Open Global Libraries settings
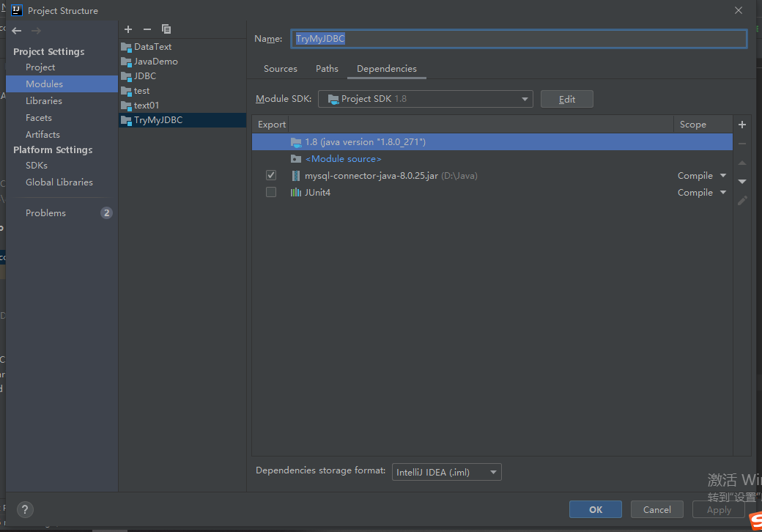Viewport: 762px width, 532px height. pyautogui.click(x=59, y=182)
